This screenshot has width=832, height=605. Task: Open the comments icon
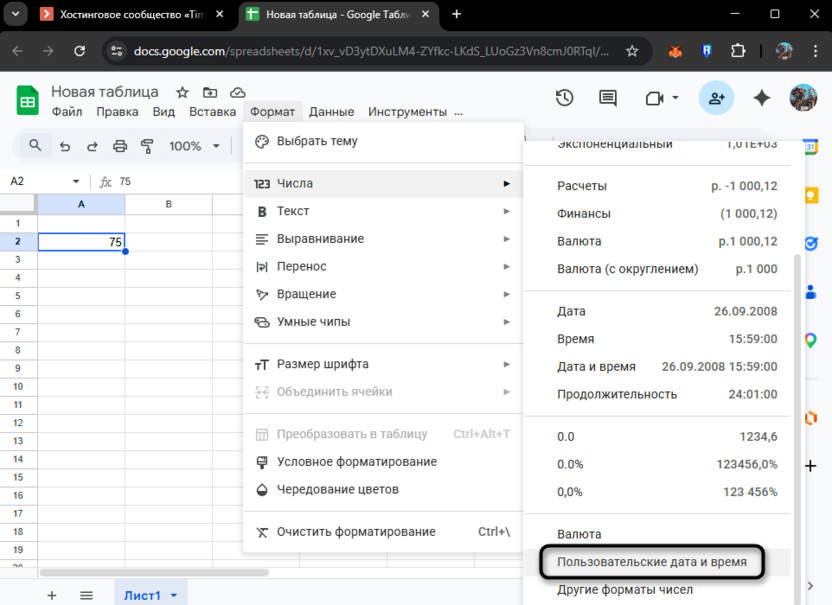pyautogui.click(x=608, y=97)
